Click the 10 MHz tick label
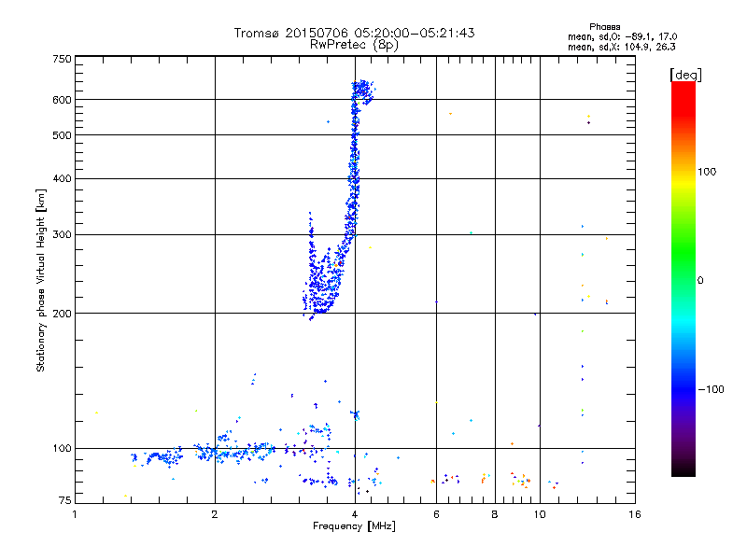Viewport: 747px width, 560px height. pyautogui.click(x=540, y=514)
